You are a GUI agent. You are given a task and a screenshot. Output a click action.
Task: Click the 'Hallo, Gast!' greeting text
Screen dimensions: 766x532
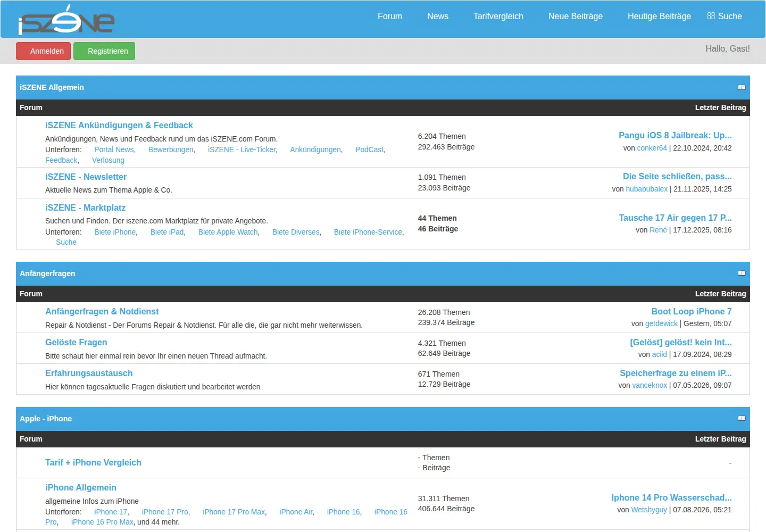click(728, 48)
